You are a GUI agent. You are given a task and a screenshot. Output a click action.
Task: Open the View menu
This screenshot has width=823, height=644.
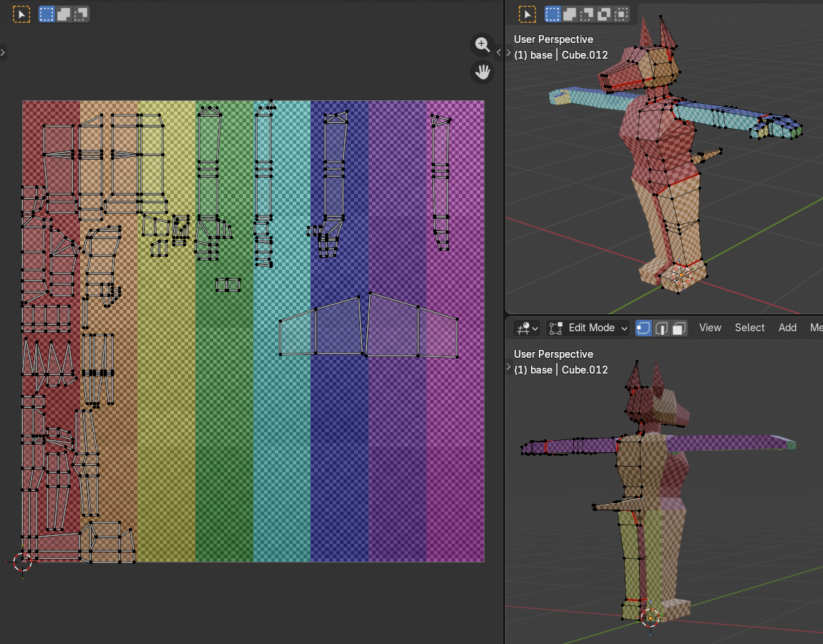coord(710,328)
